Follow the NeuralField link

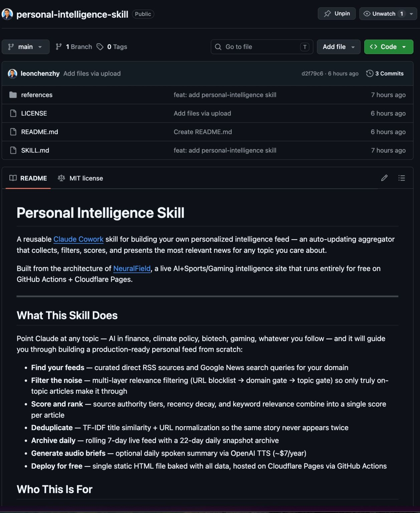tap(132, 268)
